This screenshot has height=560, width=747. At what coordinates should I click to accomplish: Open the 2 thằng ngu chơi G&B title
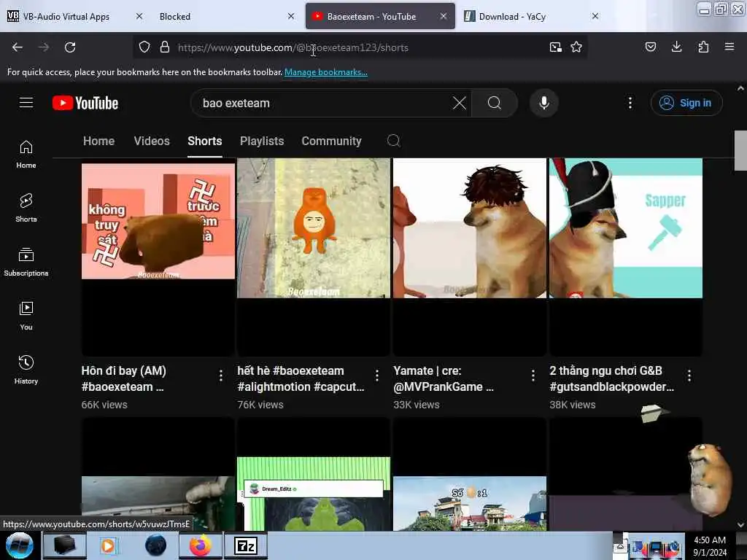pyautogui.click(x=612, y=378)
